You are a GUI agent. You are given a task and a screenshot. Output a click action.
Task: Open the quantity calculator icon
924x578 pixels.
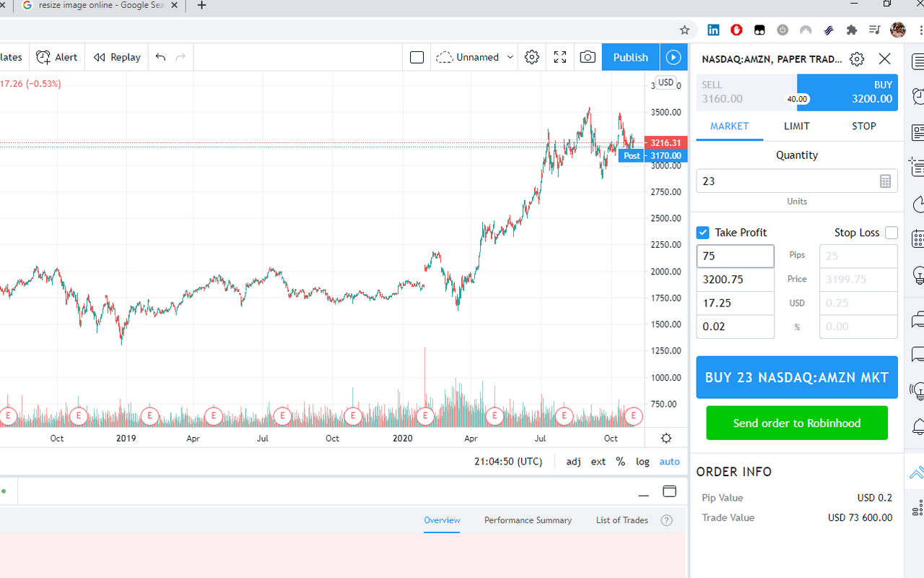pos(886,181)
